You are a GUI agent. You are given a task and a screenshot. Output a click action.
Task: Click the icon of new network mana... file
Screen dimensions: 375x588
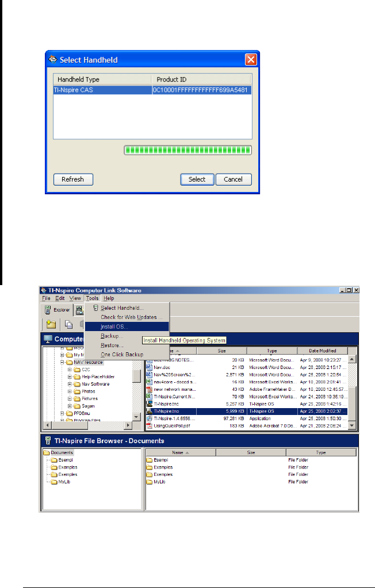149,389
